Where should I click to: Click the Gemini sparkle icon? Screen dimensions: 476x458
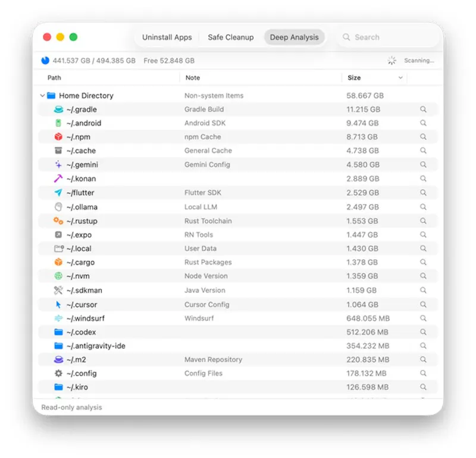tap(58, 164)
